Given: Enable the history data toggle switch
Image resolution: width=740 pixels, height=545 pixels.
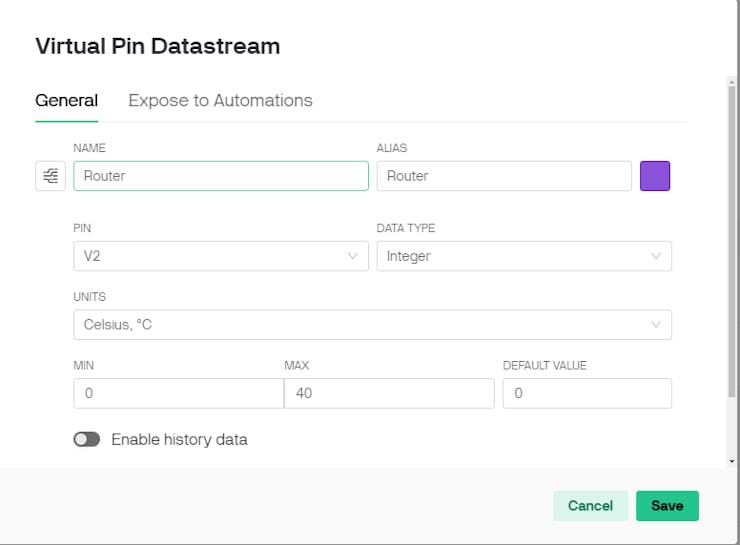Looking at the screenshot, I should [87, 439].
